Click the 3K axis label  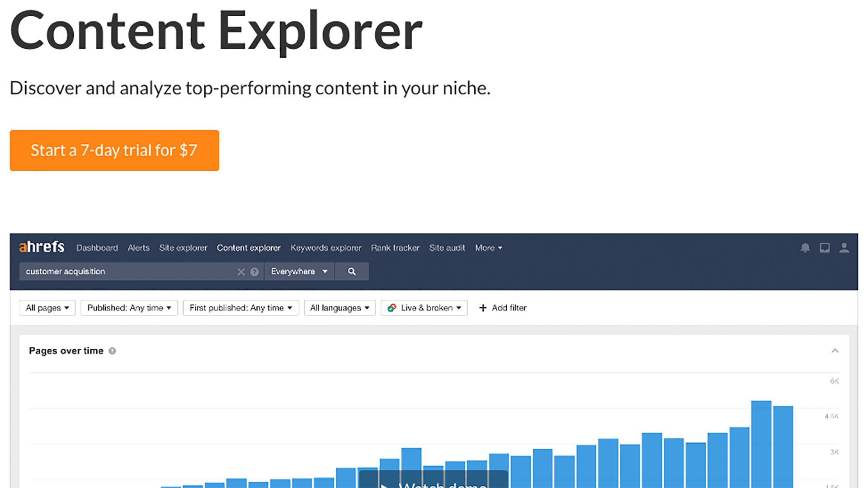point(835,452)
